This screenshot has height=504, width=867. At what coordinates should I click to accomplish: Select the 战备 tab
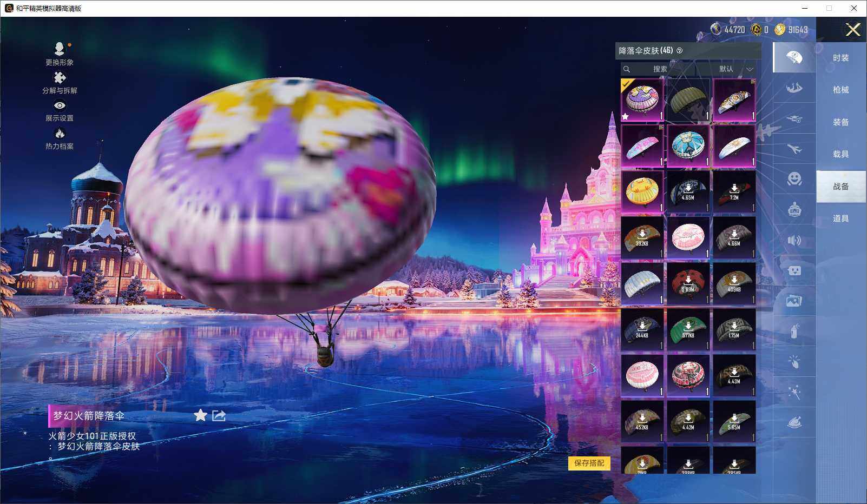pos(840,187)
